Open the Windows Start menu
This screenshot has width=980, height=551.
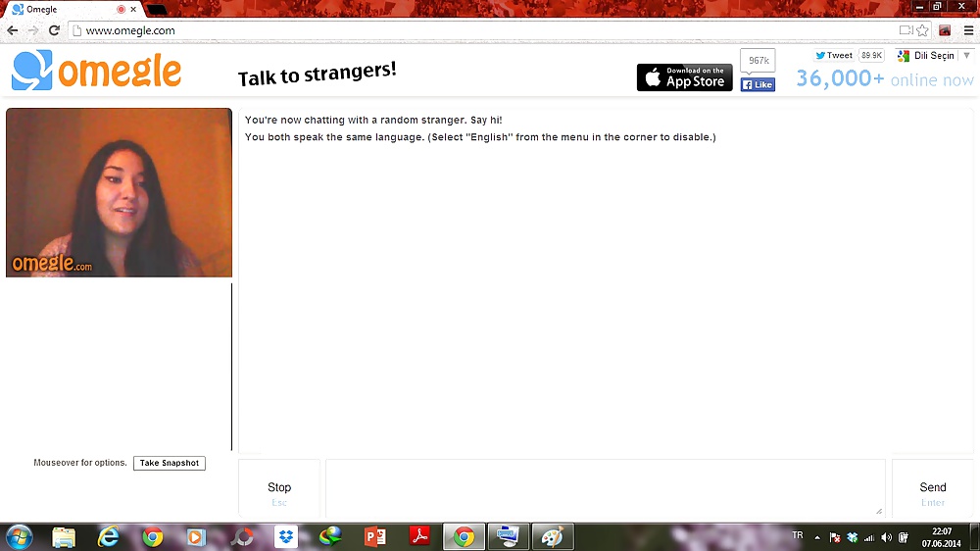tap(19, 537)
